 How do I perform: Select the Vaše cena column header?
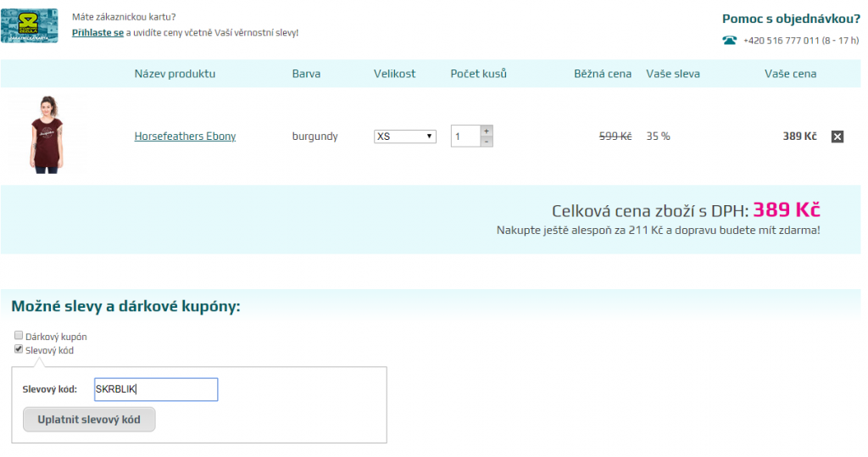(790, 74)
